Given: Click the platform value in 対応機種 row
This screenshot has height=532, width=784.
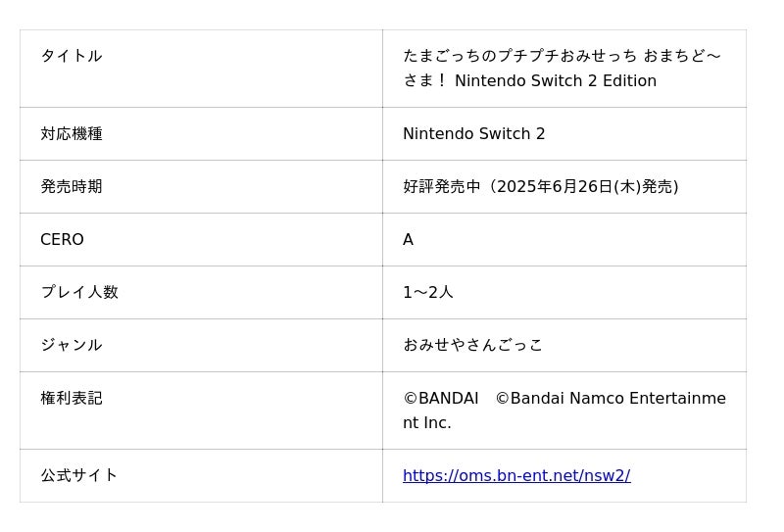Looking at the screenshot, I should tap(473, 134).
